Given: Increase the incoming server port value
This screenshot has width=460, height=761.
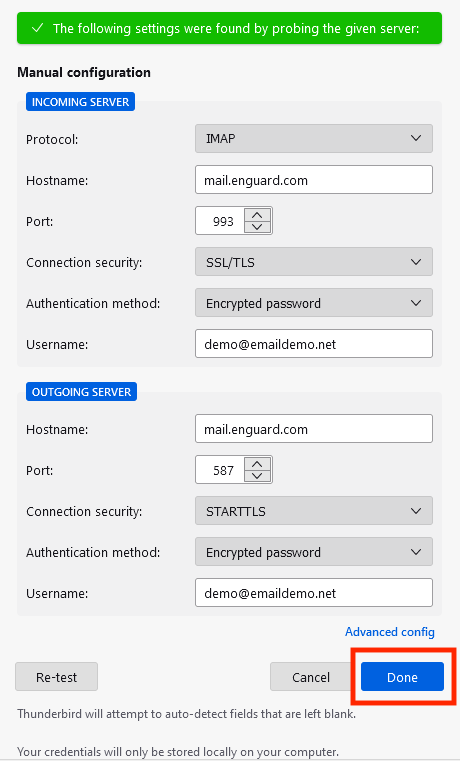Looking at the screenshot, I should (x=257, y=215).
